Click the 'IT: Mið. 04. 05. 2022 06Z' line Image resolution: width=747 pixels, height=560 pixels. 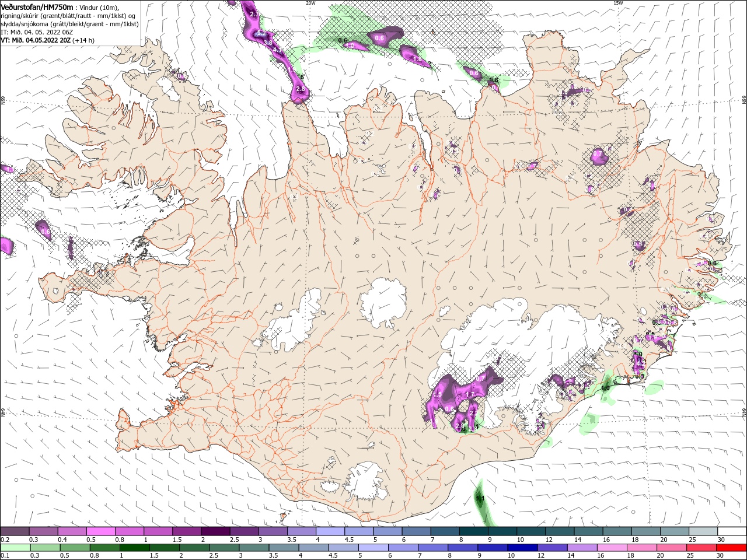click(x=37, y=32)
